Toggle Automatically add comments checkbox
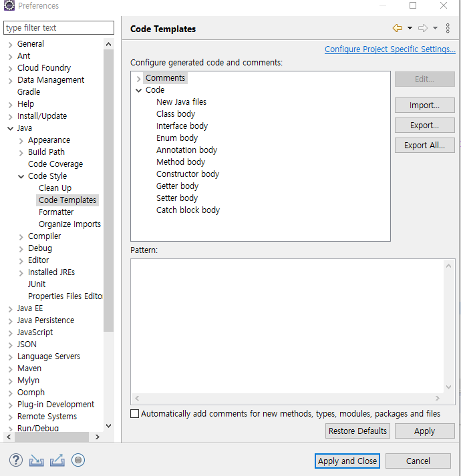The width and height of the screenshot is (461, 476). pos(134,414)
